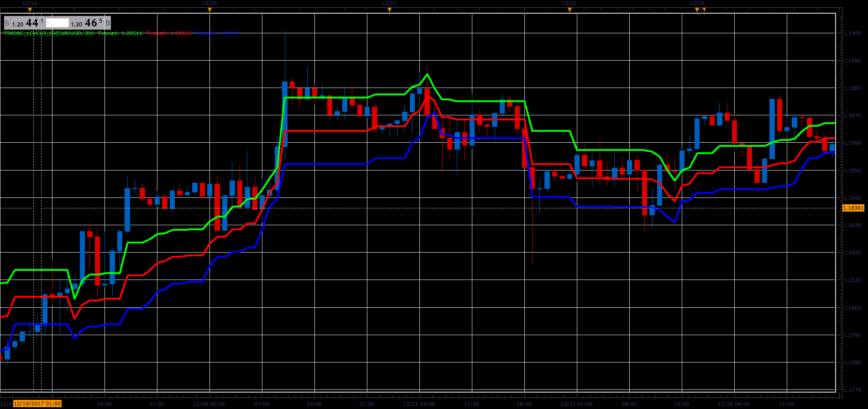Click the first orange 12/25 marker triangle
The width and height of the screenshot is (868, 409).
697,10
